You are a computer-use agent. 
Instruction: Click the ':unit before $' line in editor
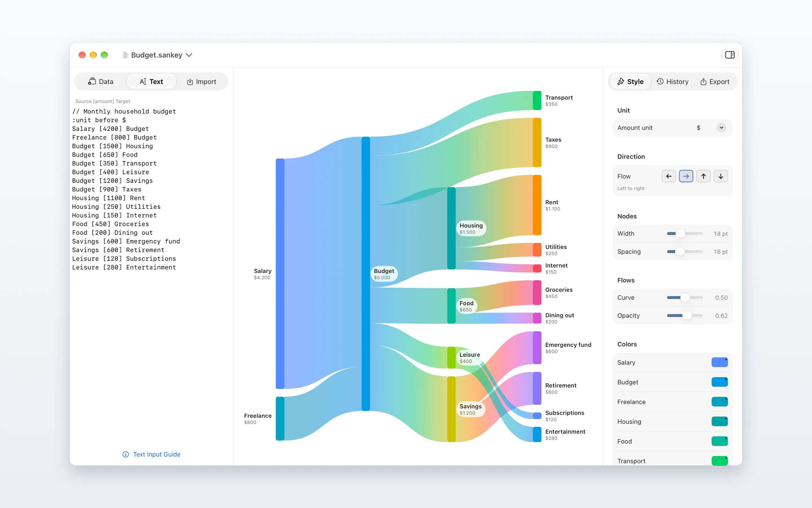pos(99,120)
